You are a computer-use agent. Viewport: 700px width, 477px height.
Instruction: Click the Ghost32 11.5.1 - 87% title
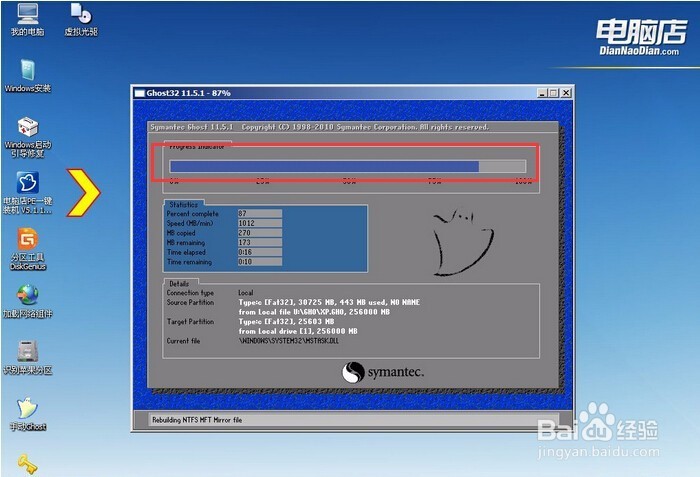[x=188, y=93]
